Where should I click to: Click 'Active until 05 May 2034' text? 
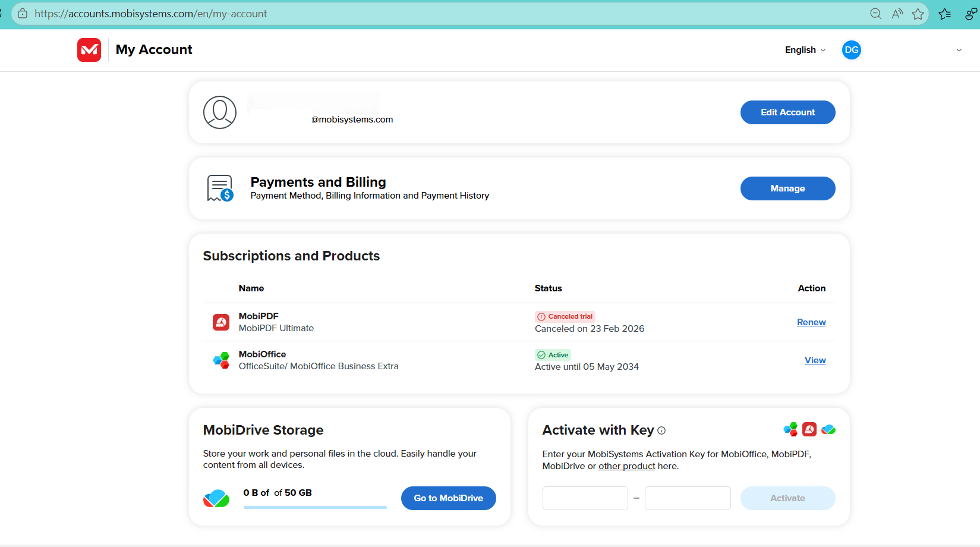click(x=587, y=367)
